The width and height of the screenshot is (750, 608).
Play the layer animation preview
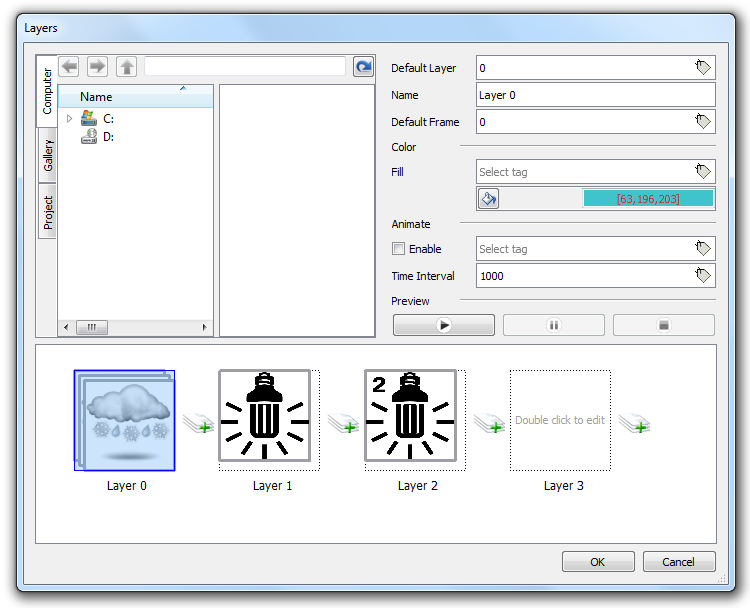[444, 325]
